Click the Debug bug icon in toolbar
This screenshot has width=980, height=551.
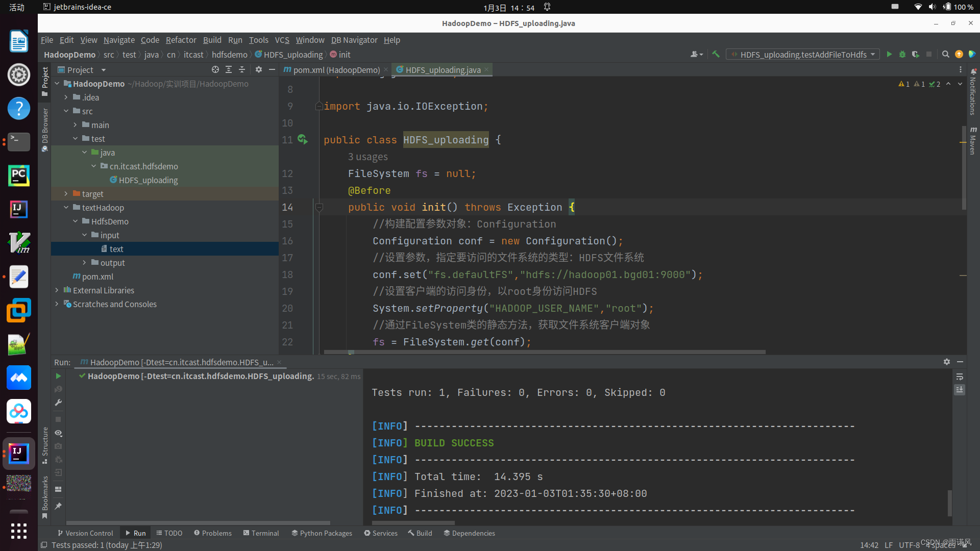click(x=902, y=55)
